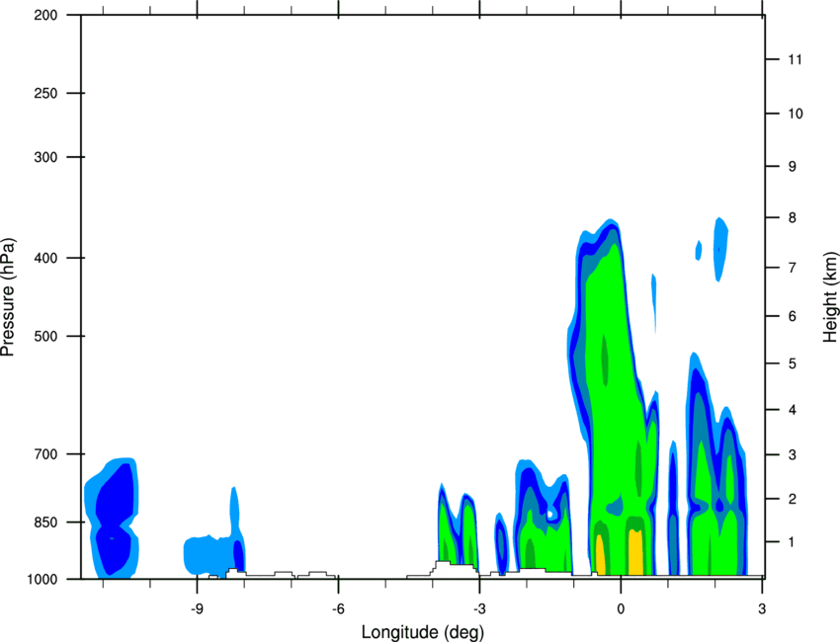Click the 'Height (km)' axis title
840x642 pixels.
click(830, 296)
